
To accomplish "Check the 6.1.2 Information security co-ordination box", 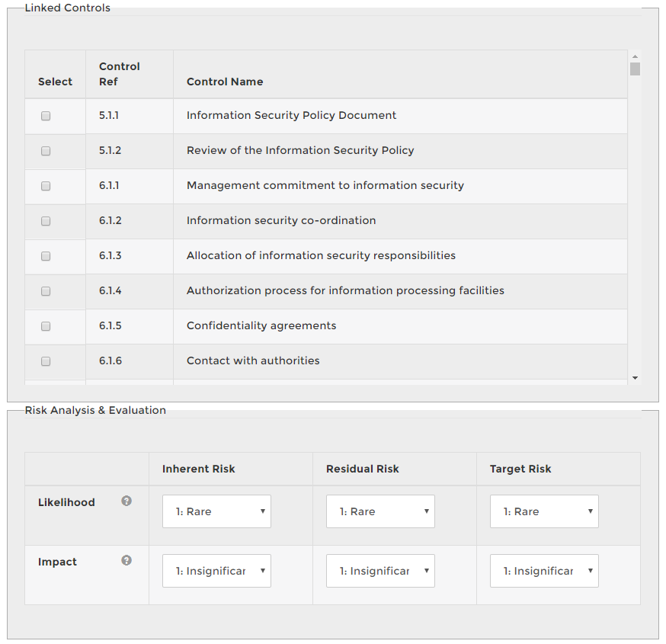I will point(46,221).
